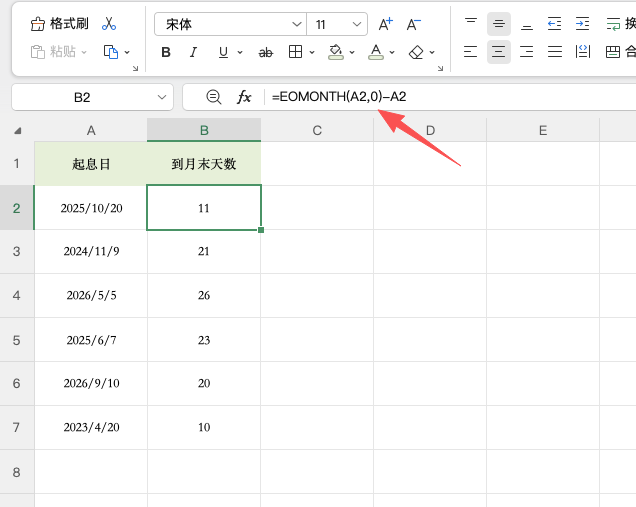Select cell with date 2025/10/20

pos(91,208)
